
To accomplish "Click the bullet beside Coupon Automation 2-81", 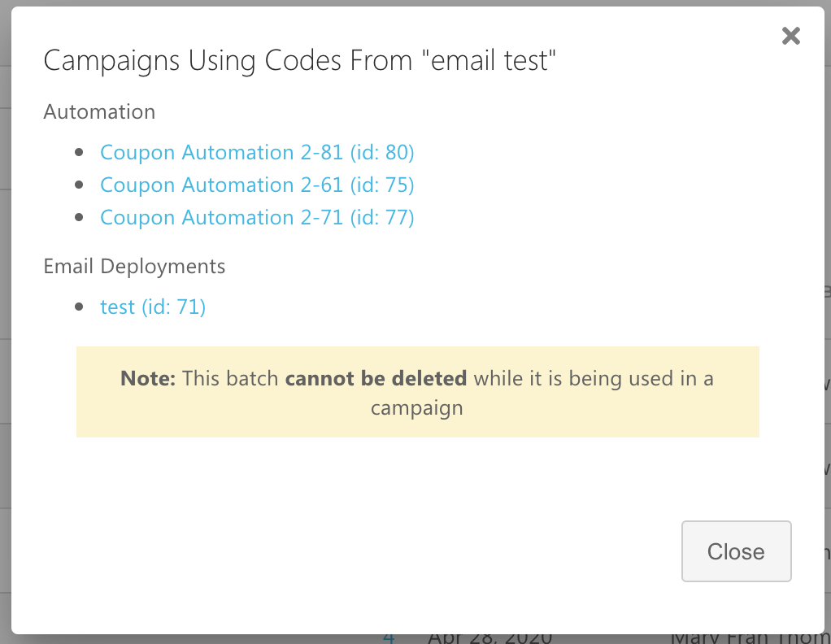I will click(x=79, y=153).
